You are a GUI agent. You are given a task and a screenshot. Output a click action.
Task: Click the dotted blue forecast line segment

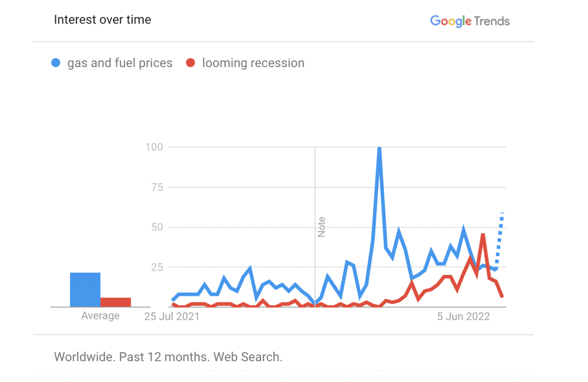click(x=499, y=240)
